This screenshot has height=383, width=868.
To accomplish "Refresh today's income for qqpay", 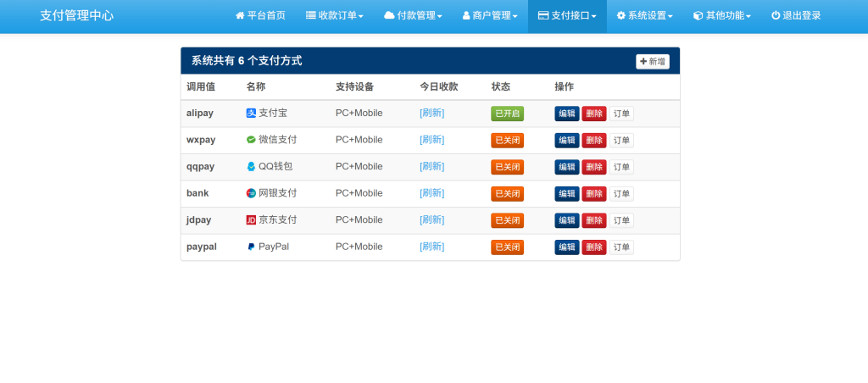I will pyautogui.click(x=431, y=167).
